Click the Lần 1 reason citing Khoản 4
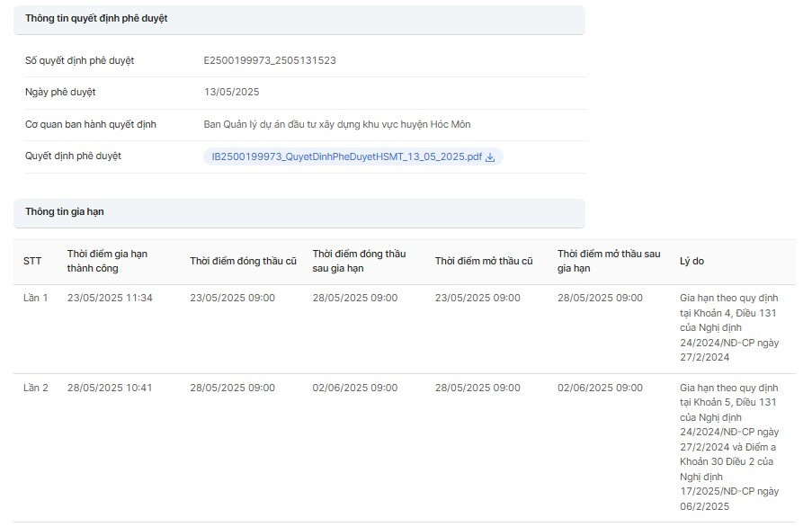 (x=729, y=327)
